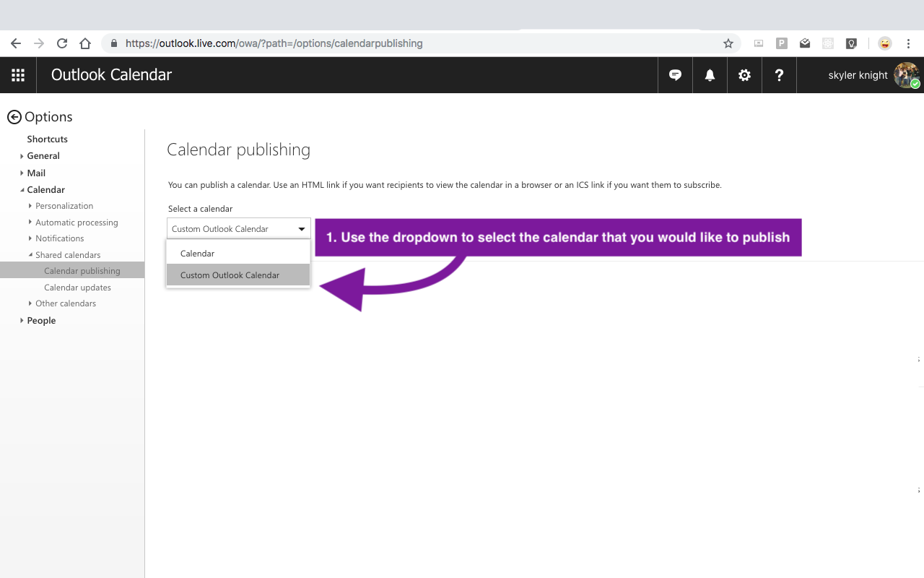Click the P extension icon
Image resolution: width=924 pixels, height=578 pixels.
coord(782,43)
